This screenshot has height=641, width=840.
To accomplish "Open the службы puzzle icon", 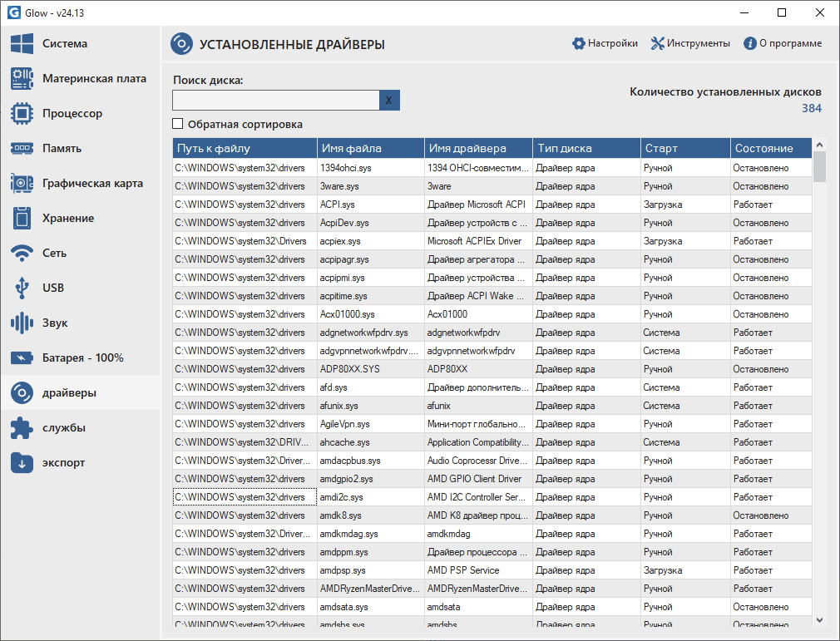I will [22, 428].
